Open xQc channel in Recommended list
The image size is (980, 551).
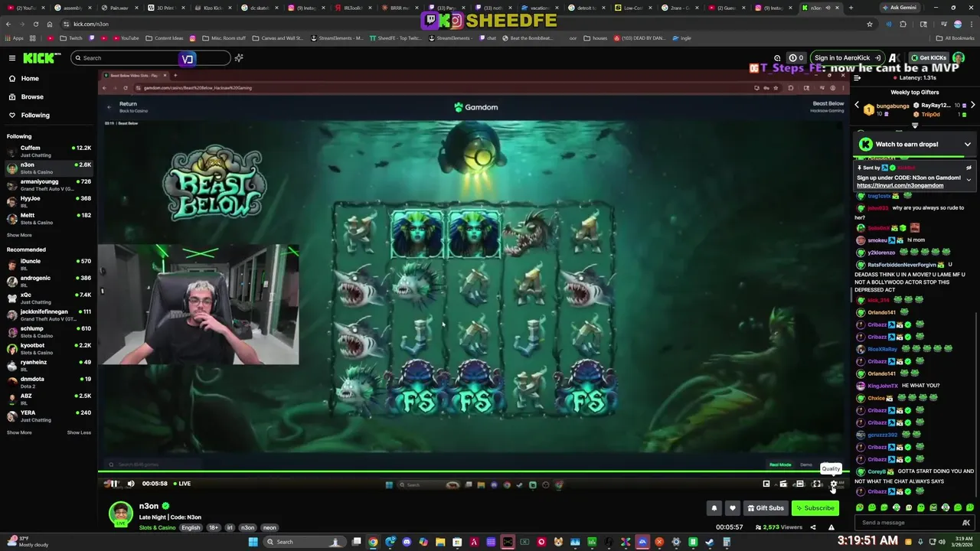(x=47, y=298)
